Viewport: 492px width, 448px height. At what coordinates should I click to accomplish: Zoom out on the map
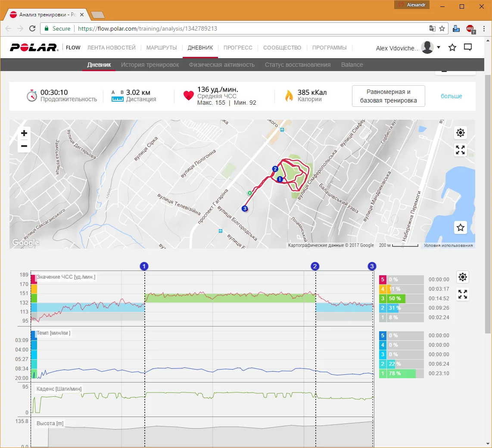coord(24,146)
